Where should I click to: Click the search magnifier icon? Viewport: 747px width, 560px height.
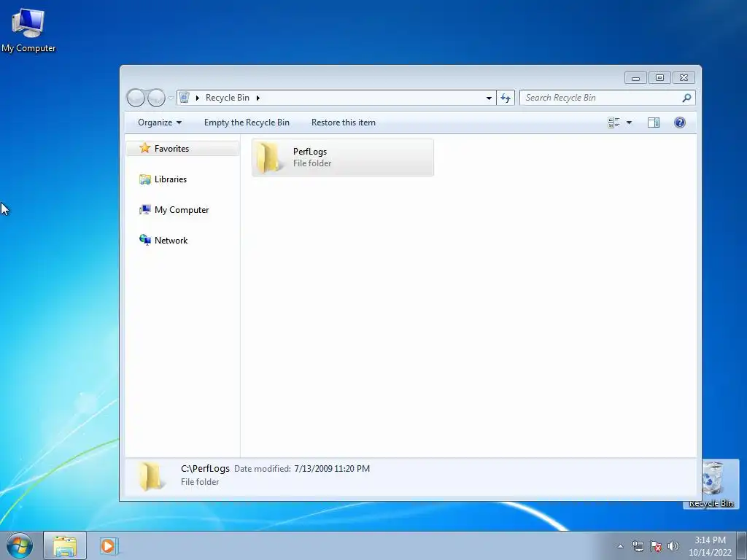click(x=686, y=98)
